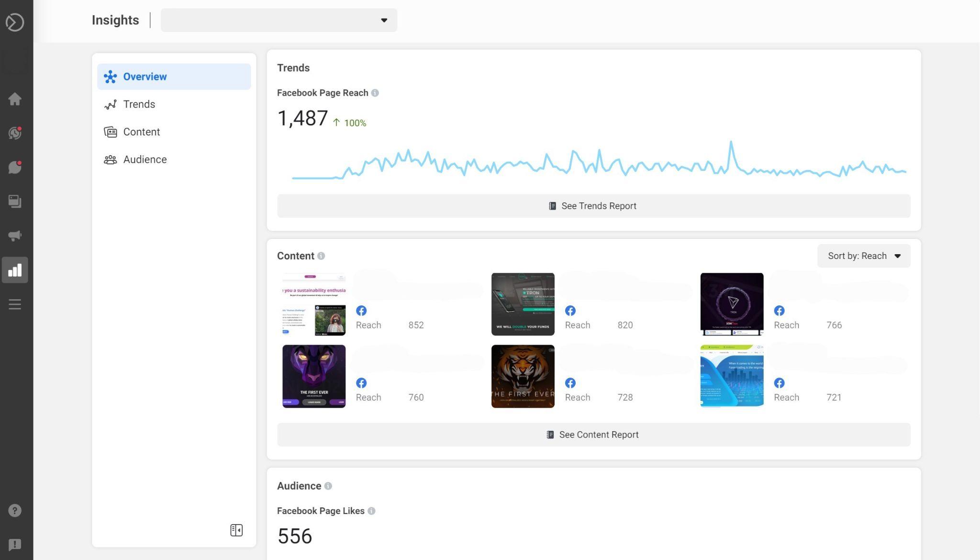
Task: Click the peak point on the reach graph
Action: tap(731, 141)
